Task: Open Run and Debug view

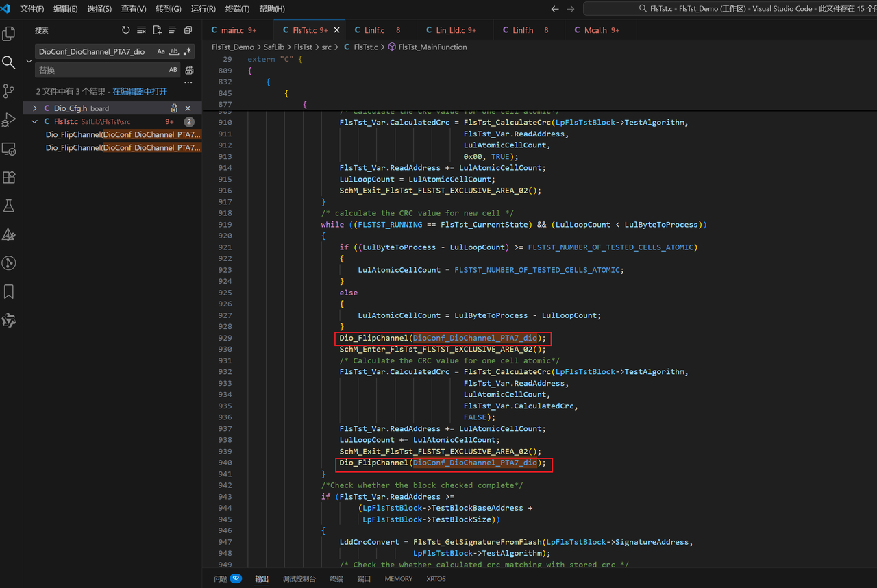Action: click(10, 120)
